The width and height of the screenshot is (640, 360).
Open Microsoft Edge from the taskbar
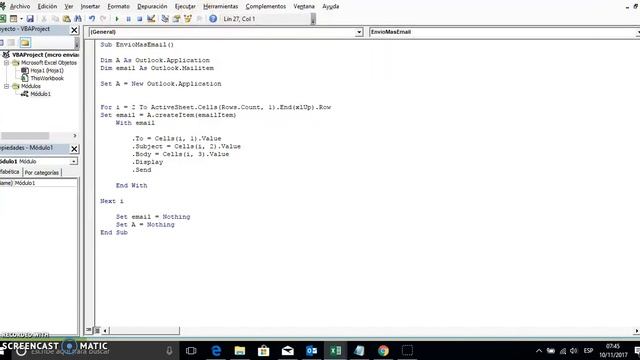(216, 351)
